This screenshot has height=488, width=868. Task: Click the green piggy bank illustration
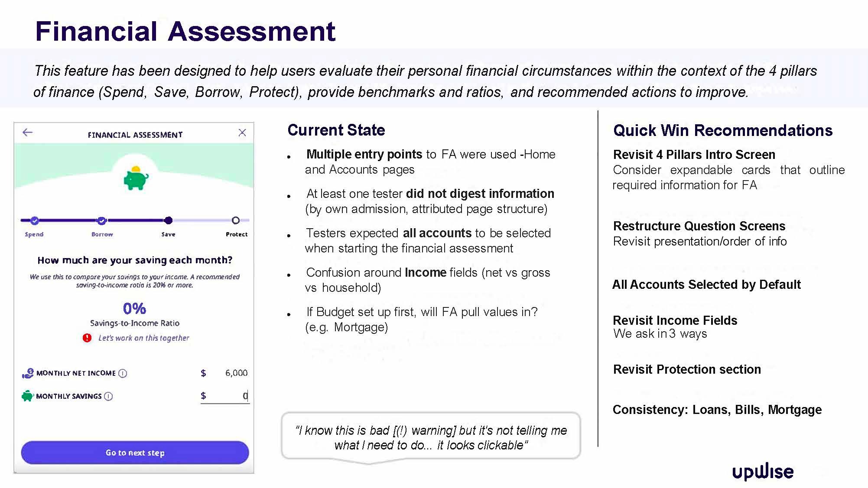click(x=136, y=178)
